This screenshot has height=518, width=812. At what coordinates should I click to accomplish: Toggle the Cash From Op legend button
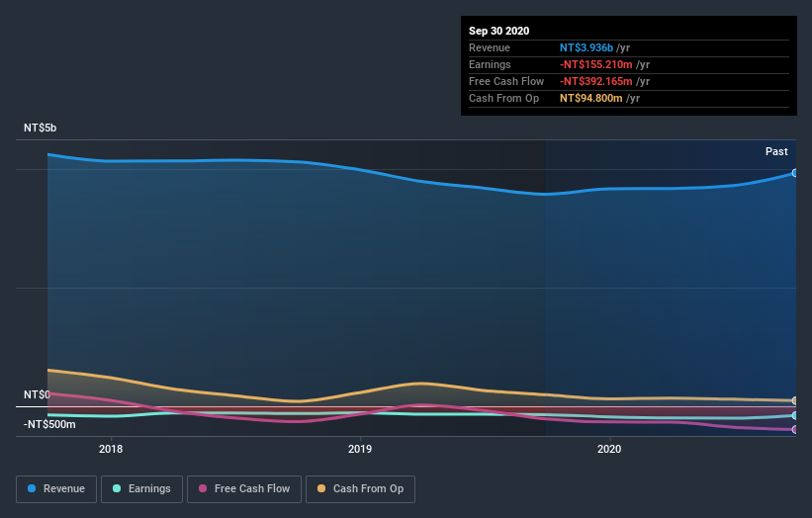tap(360, 489)
